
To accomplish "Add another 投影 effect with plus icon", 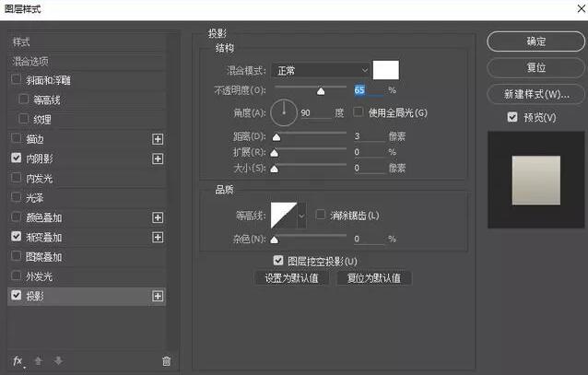I will (158, 296).
